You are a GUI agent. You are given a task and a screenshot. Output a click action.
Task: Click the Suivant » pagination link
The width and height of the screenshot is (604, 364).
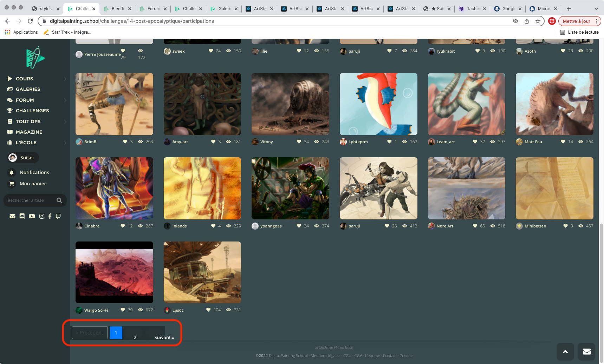tap(164, 337)
